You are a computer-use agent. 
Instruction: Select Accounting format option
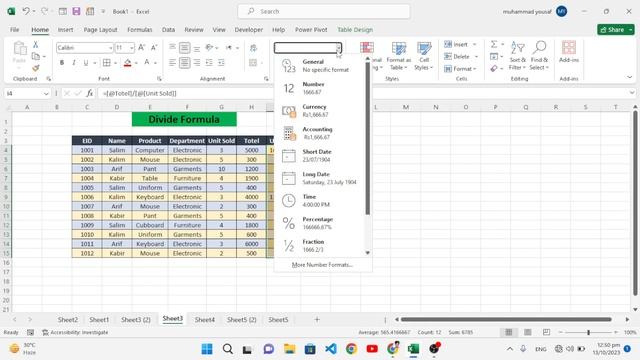point(320,133)
